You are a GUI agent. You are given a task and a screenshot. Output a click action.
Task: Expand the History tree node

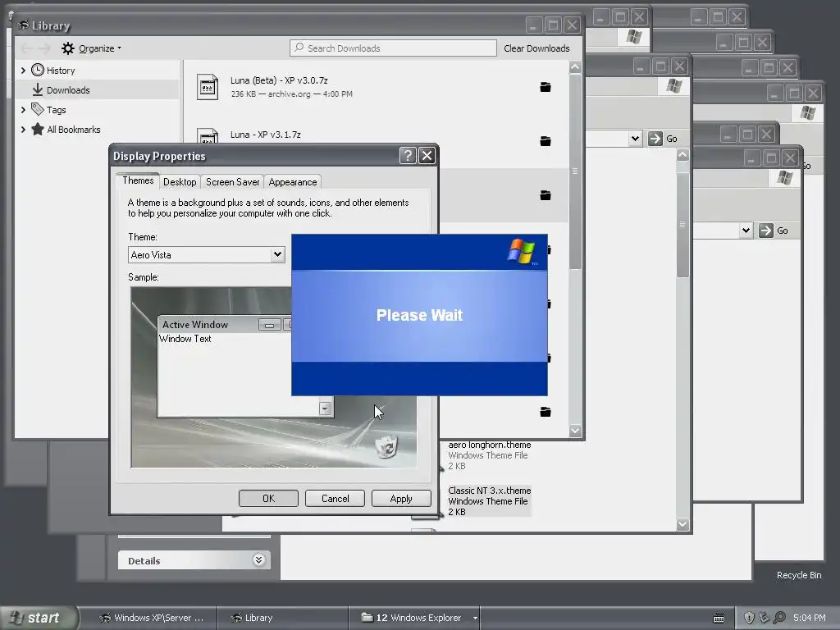(23, 71)
